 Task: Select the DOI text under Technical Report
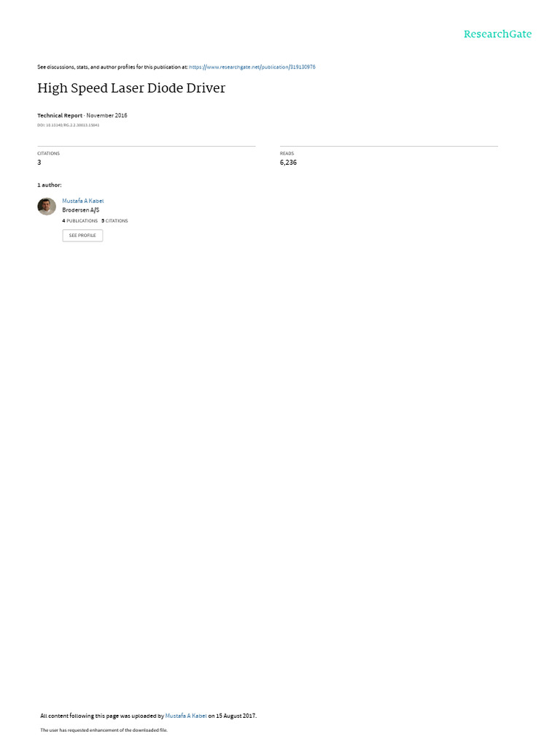click(68, 125)
